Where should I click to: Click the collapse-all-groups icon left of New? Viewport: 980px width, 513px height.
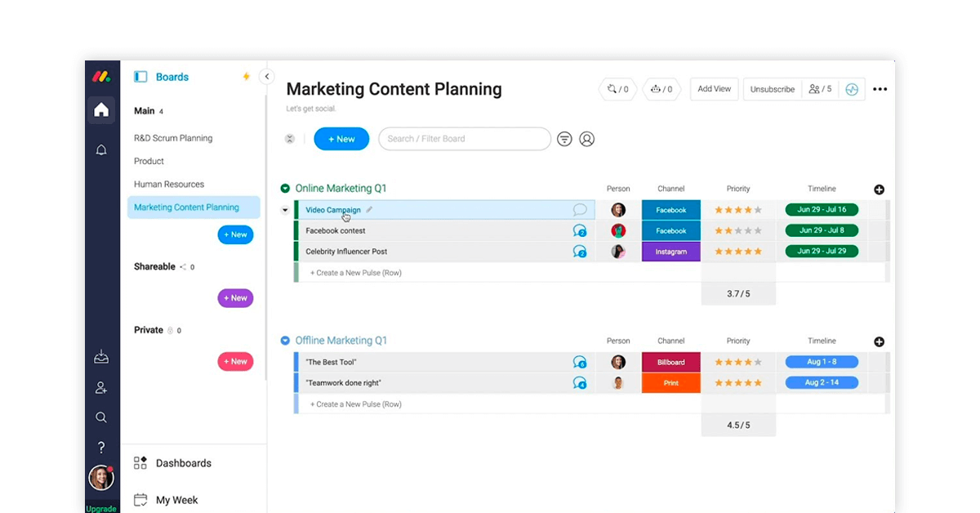(289, 139)
